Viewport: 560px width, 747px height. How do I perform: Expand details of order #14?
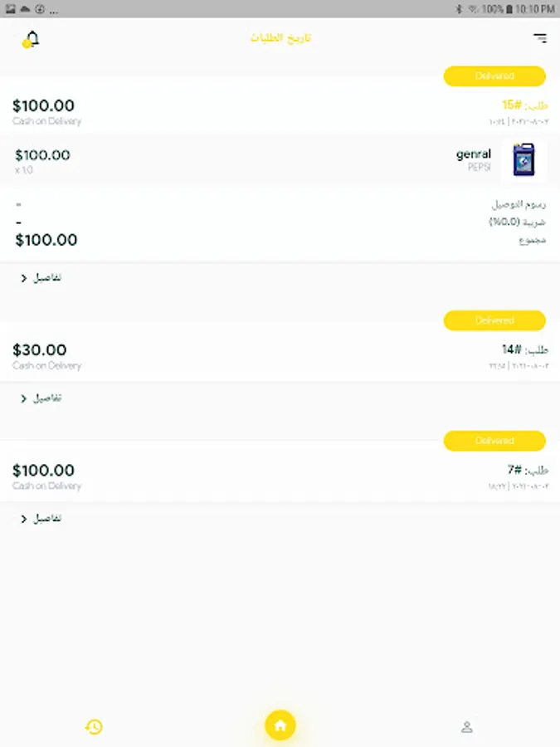41,398
